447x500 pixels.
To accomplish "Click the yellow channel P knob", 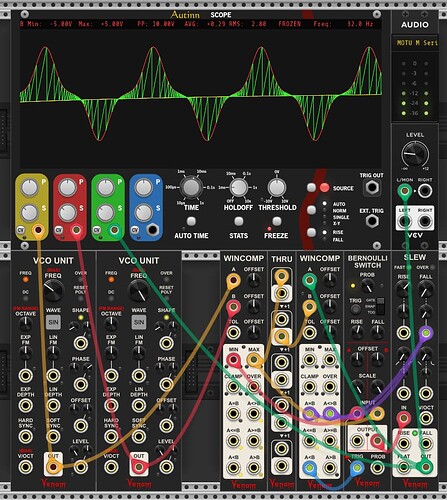I will point(29,188).
